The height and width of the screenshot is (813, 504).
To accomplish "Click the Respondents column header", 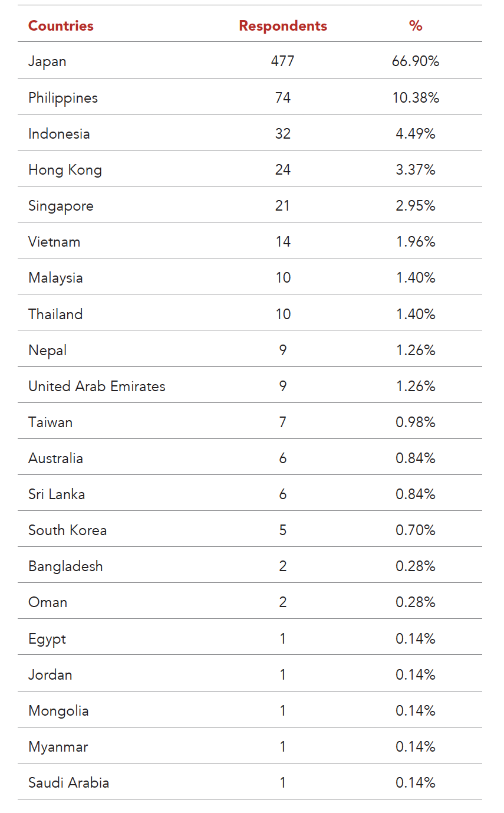I will pyautogui.click(x=283, y=26).
